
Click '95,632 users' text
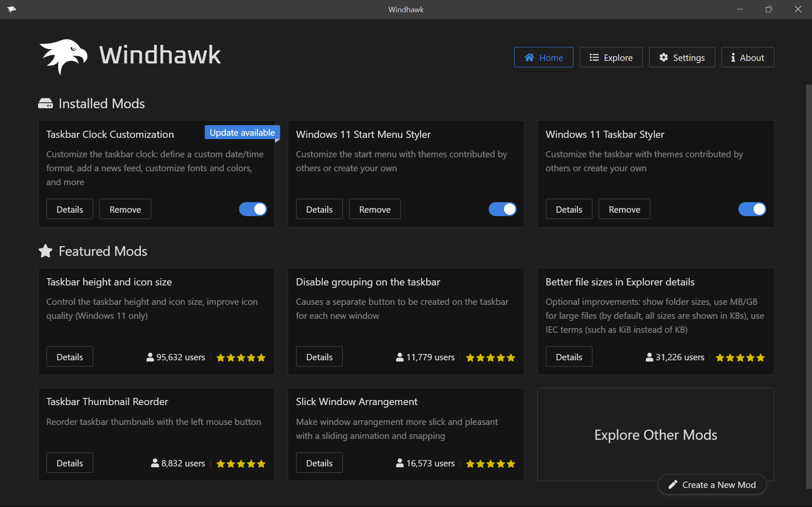pyautogui.click(x=181, y=357)
